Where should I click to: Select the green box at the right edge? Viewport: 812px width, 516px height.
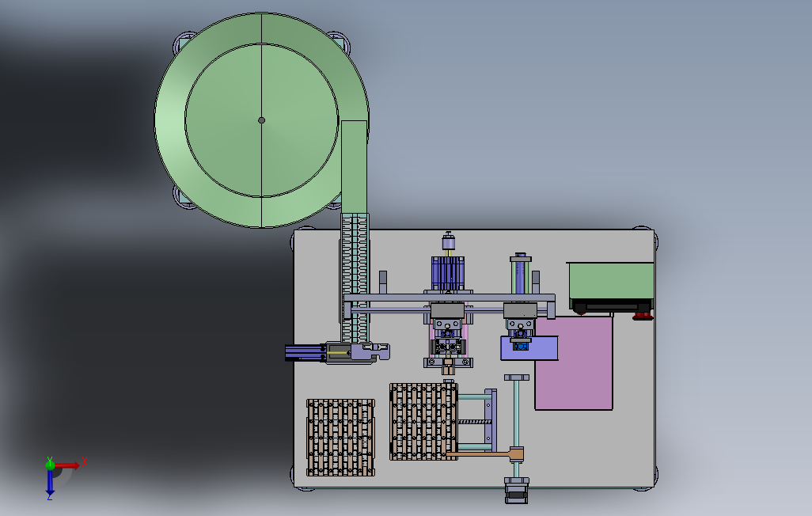tap(611, 281)
